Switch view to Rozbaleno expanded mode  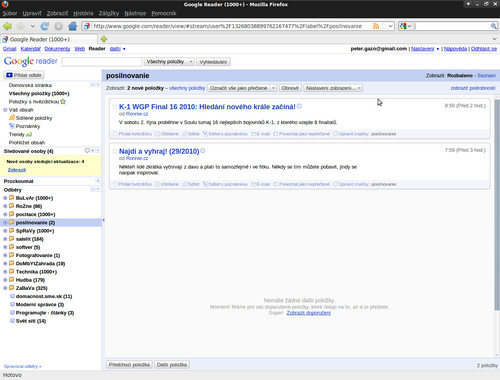tap(460, 76)
